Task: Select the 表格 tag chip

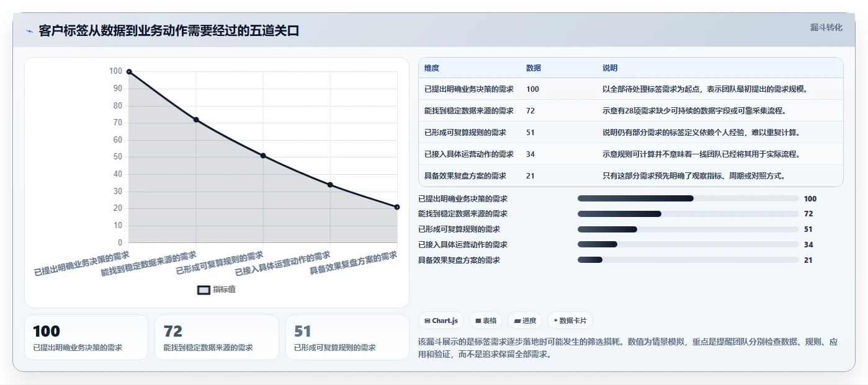Action: click(x=486, y=321)
